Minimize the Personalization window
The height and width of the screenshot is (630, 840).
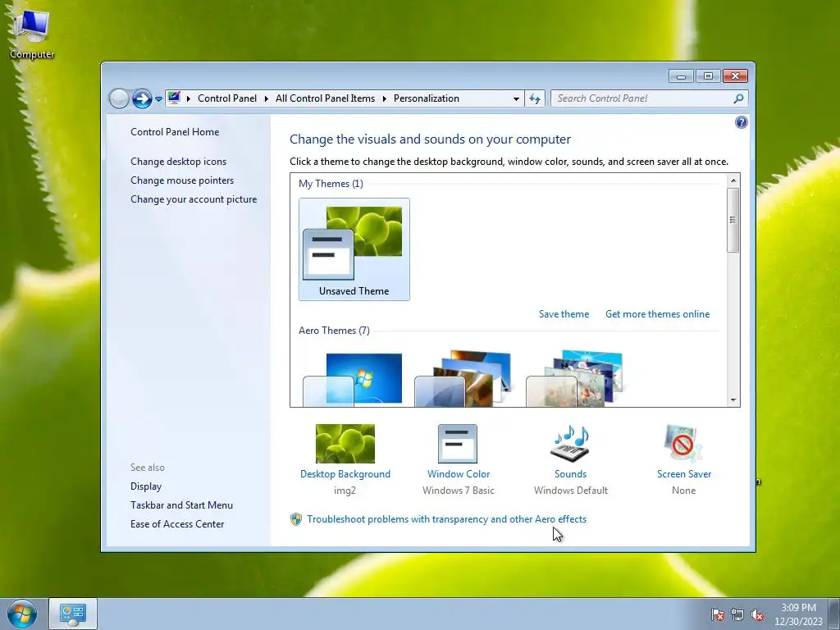point(681,76)
